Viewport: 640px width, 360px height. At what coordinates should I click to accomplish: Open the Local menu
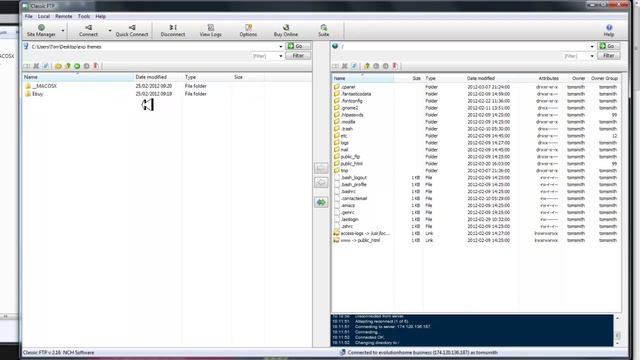(x=44, y=16)
